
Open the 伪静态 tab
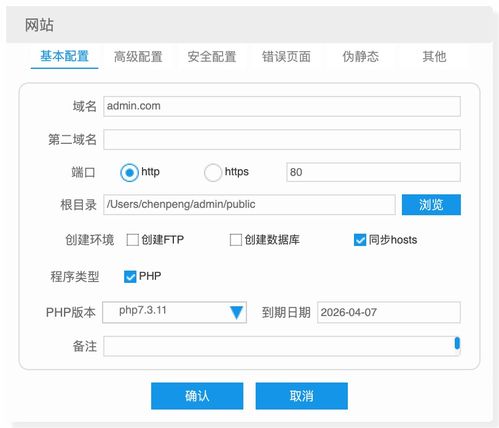(x=360, y=57)
